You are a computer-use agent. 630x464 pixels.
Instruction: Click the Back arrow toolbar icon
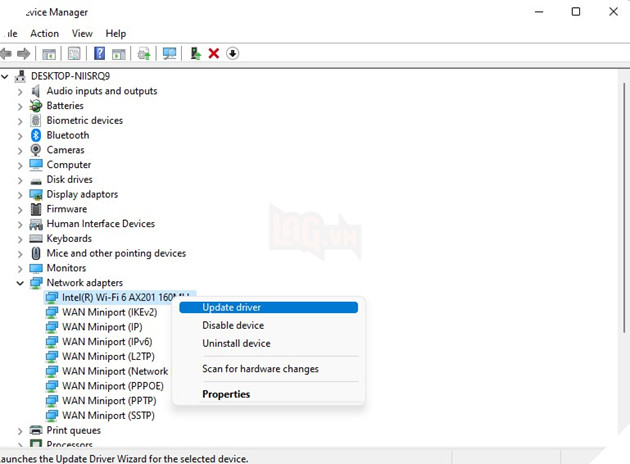6,53
